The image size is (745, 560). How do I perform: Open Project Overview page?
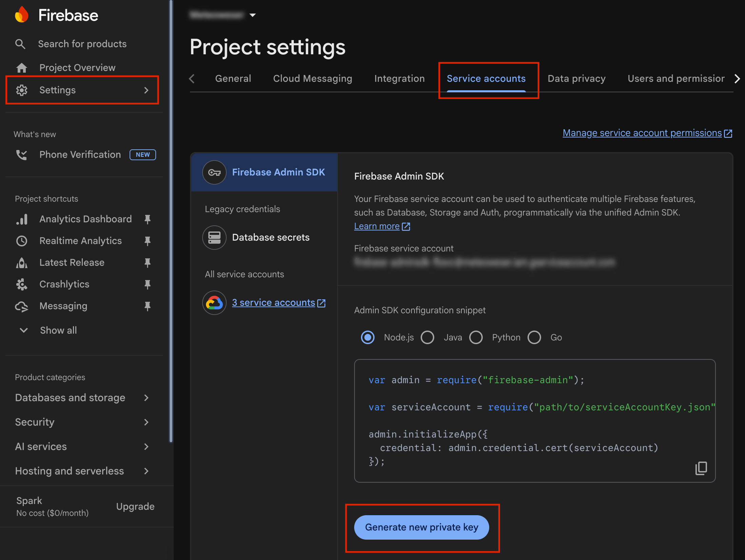[x=77, y=68]
